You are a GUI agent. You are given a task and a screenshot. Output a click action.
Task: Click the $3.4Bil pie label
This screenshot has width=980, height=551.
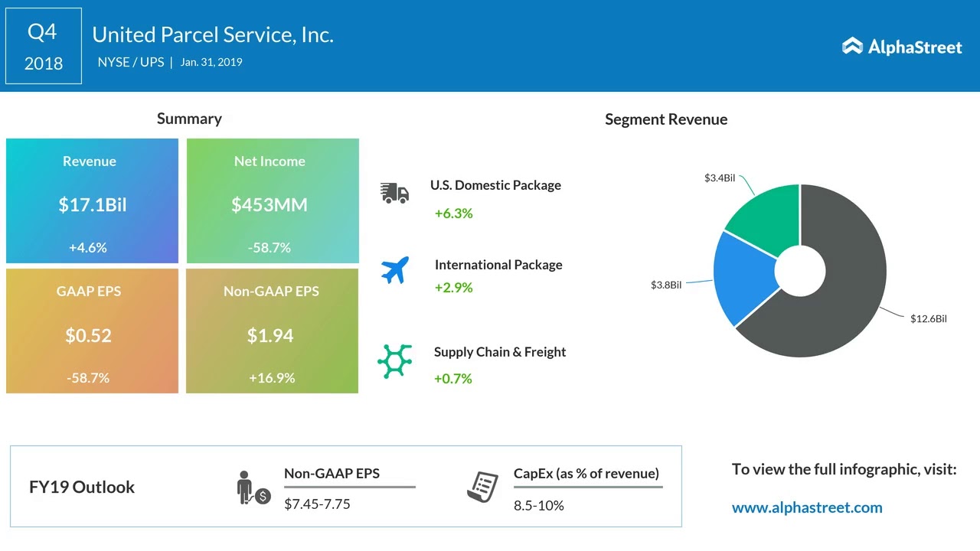pyautogui.click(x=720, y=178)
